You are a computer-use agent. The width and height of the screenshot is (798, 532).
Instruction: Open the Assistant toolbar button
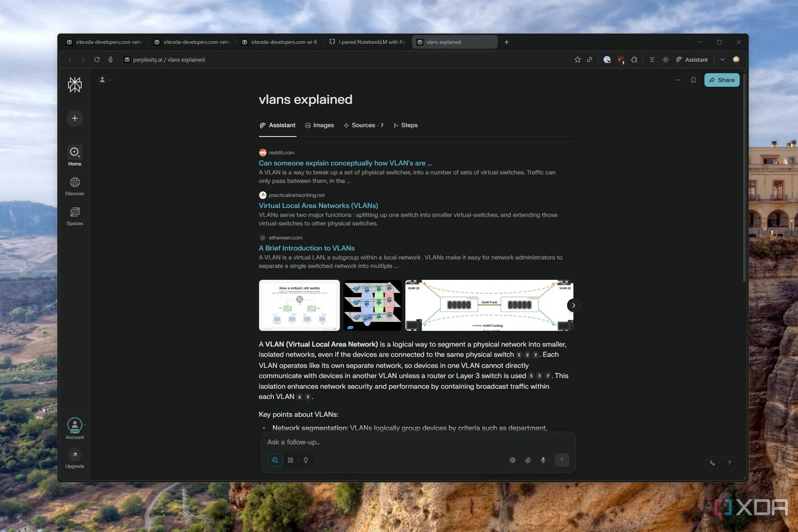tap(692, 60)
